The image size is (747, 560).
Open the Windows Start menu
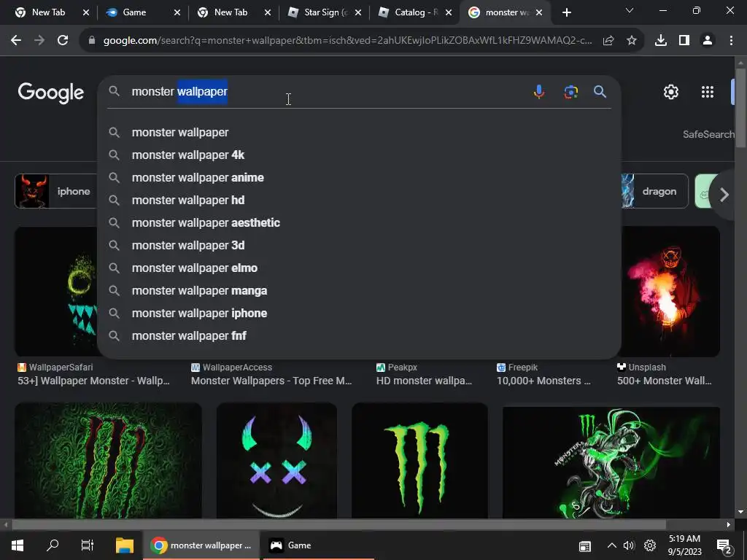coord(18,545)
